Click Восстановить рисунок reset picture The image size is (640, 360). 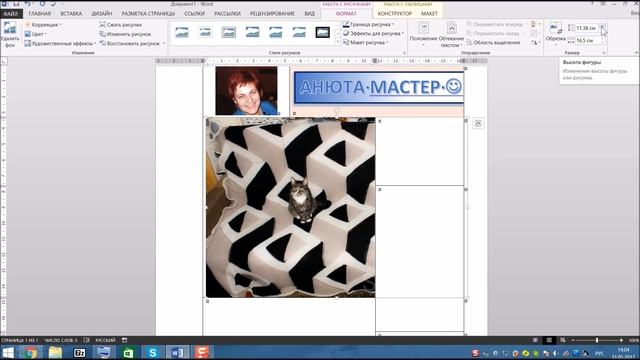coord(130,43)
